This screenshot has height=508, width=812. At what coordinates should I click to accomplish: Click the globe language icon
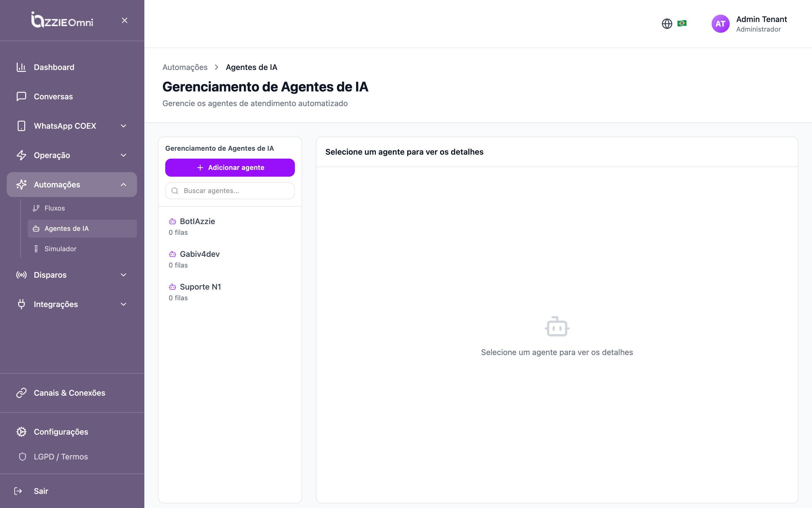[667, 23]
